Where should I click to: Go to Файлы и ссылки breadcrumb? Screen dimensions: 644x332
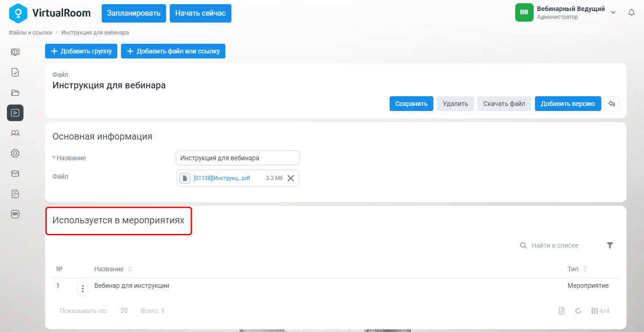click(30, 33)
